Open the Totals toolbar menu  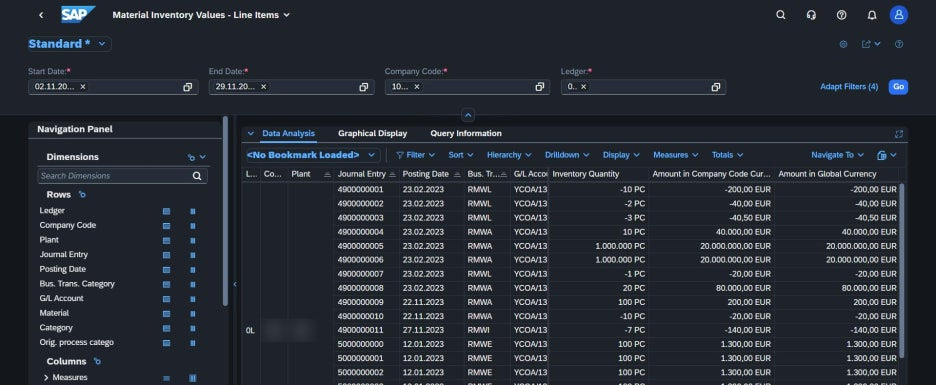tap(727, 155)
